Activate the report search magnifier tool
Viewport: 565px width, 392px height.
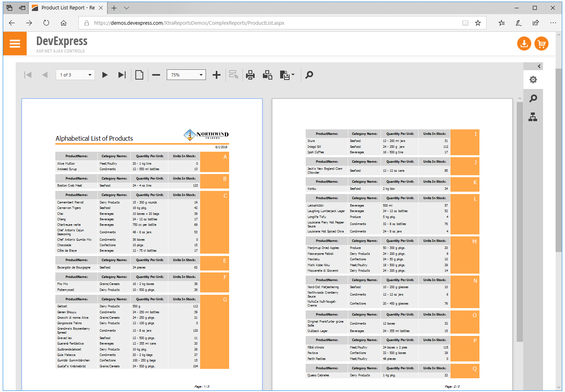pyautogui.click(x=309, y=74)
